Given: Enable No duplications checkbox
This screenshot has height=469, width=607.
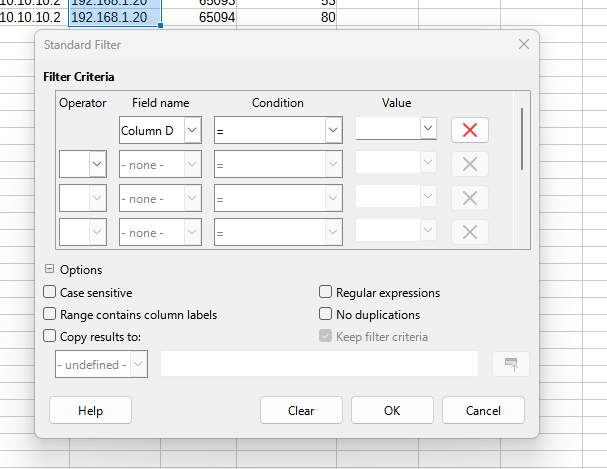Looking at the screenshot, I should coord(325,314).
